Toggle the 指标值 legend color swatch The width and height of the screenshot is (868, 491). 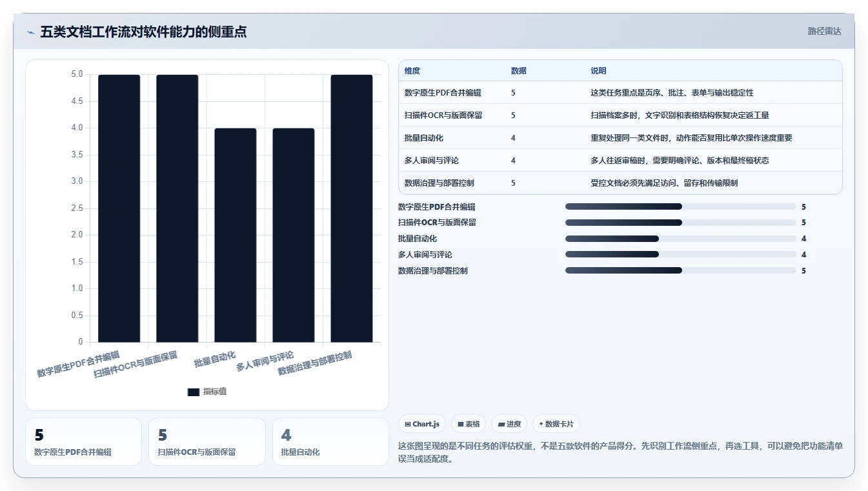point(194,392)
